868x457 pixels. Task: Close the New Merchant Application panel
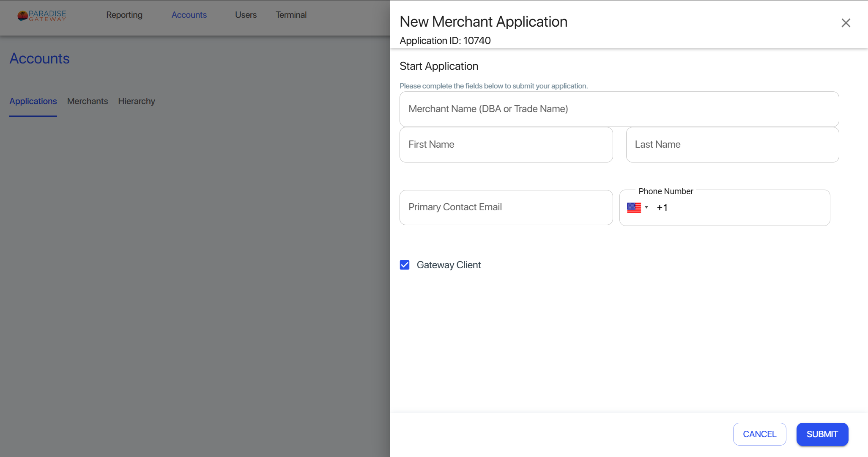click(846, 23)
